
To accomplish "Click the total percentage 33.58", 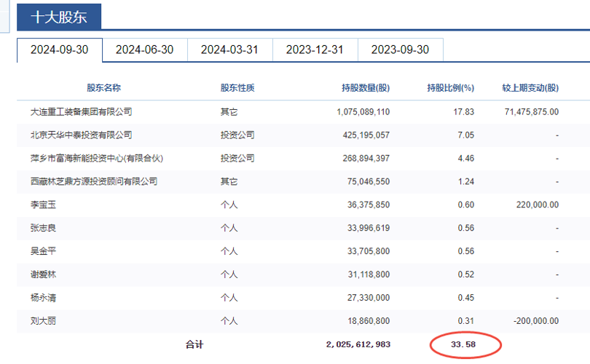I will coord(463,344).
